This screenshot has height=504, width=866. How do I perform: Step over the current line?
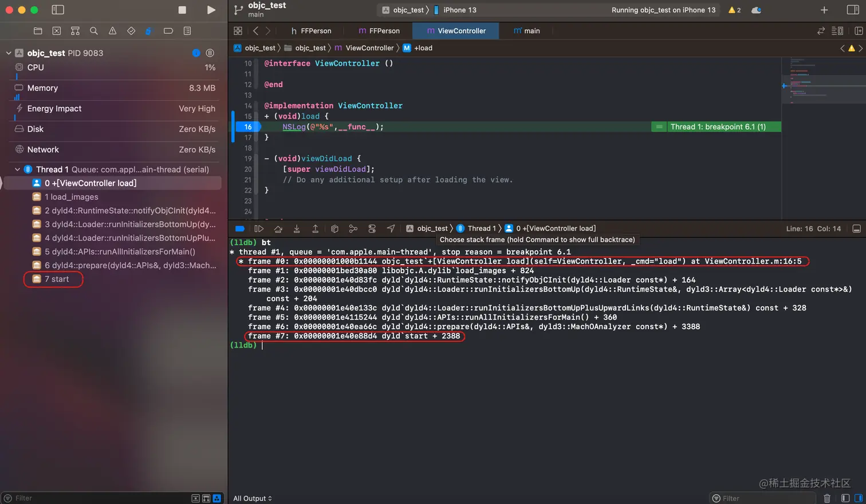[278, 229]
